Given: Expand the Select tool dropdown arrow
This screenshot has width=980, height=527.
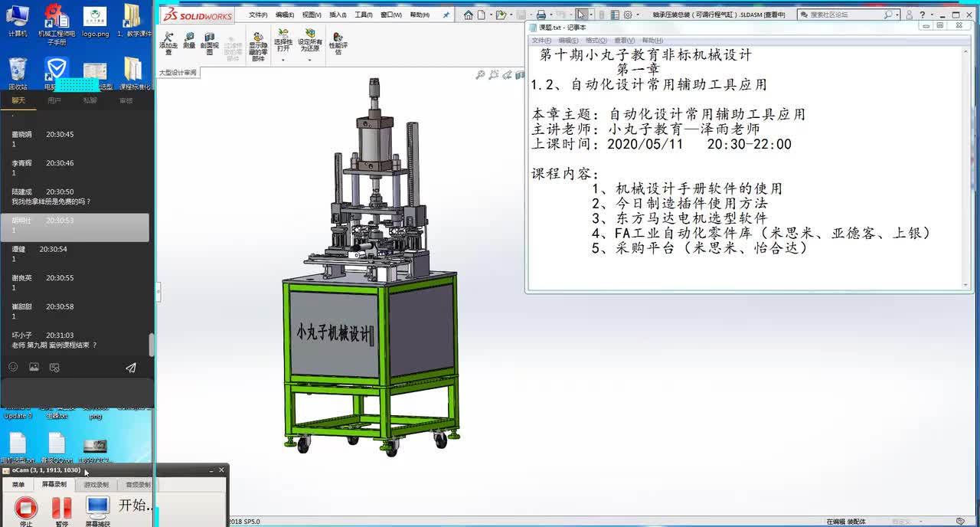Looking at the screenshot, I should pyautogui.click(x=590, y=15).
